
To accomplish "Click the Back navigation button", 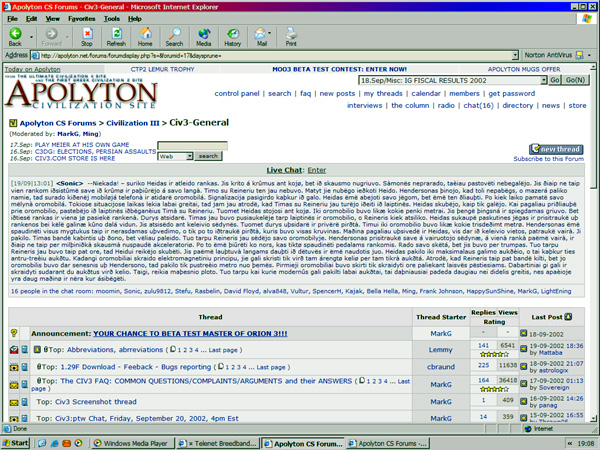I will [15, 36].
